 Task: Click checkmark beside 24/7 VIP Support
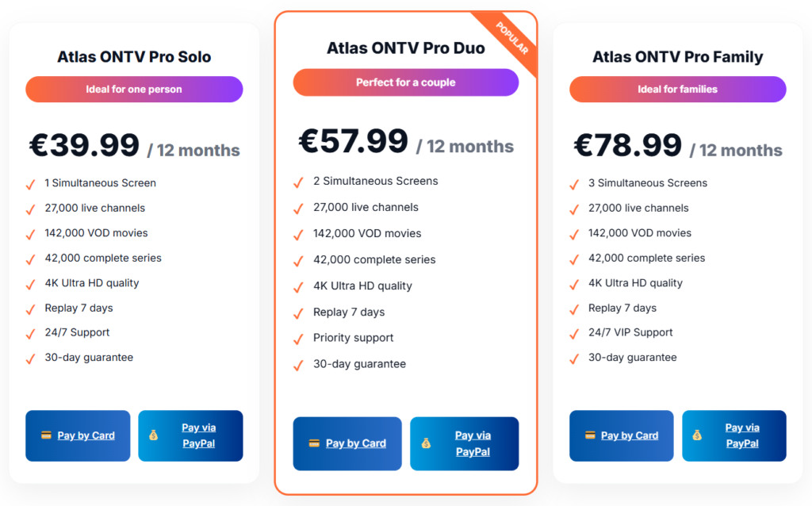tap(575, 333)
